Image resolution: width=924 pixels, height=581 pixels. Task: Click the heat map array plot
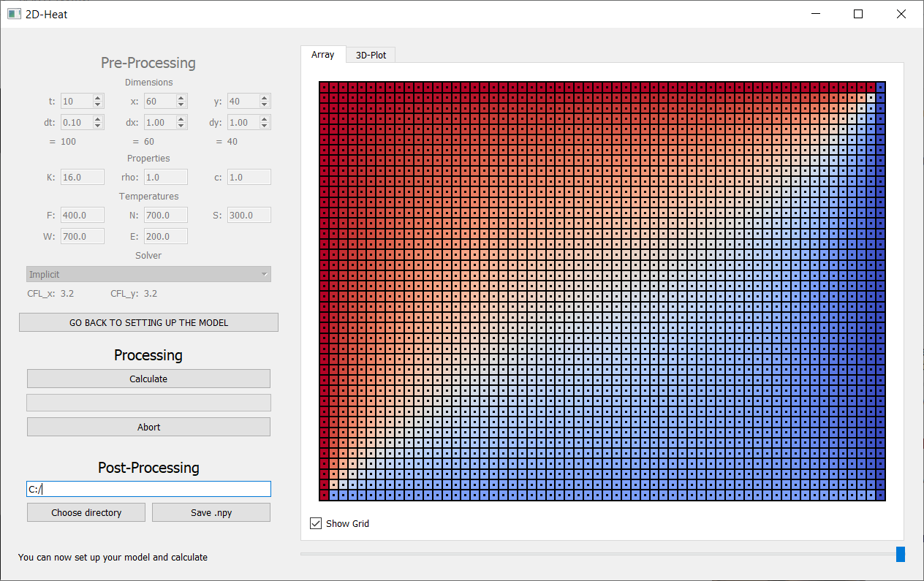click(602, 292)
